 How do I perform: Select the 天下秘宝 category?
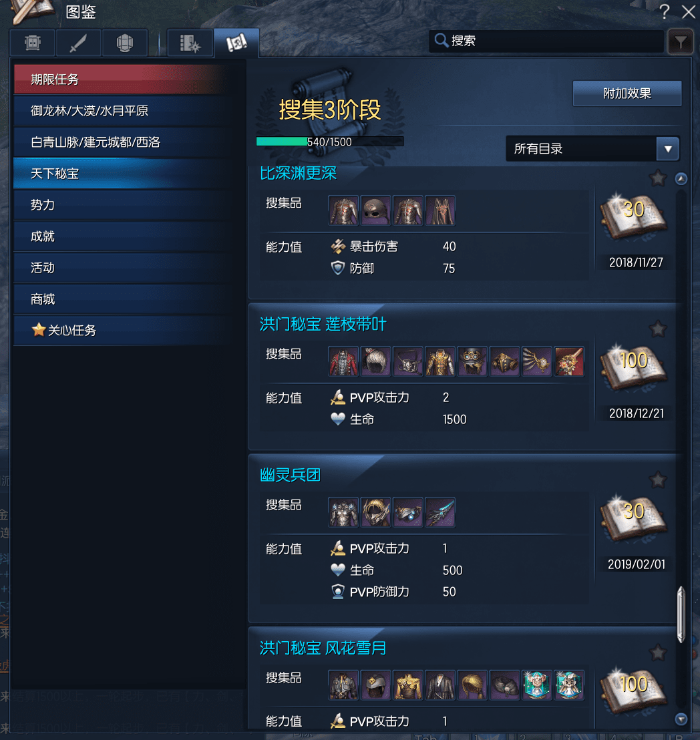128,174
